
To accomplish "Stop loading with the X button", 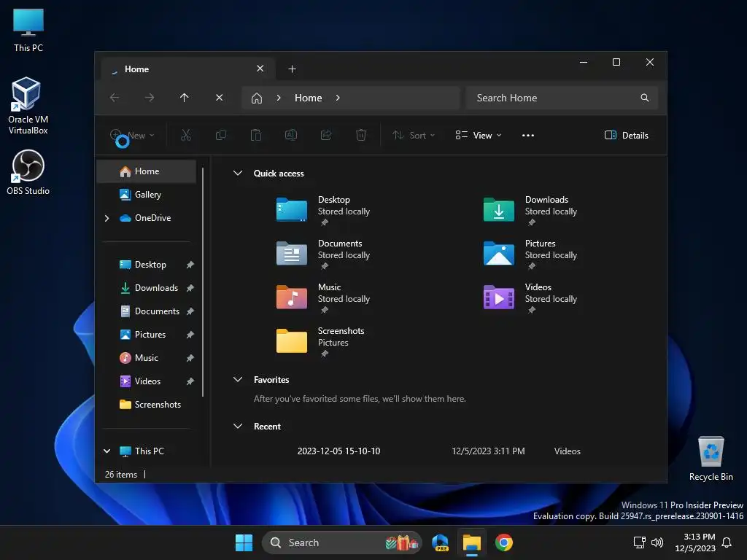I will (219, 98).
